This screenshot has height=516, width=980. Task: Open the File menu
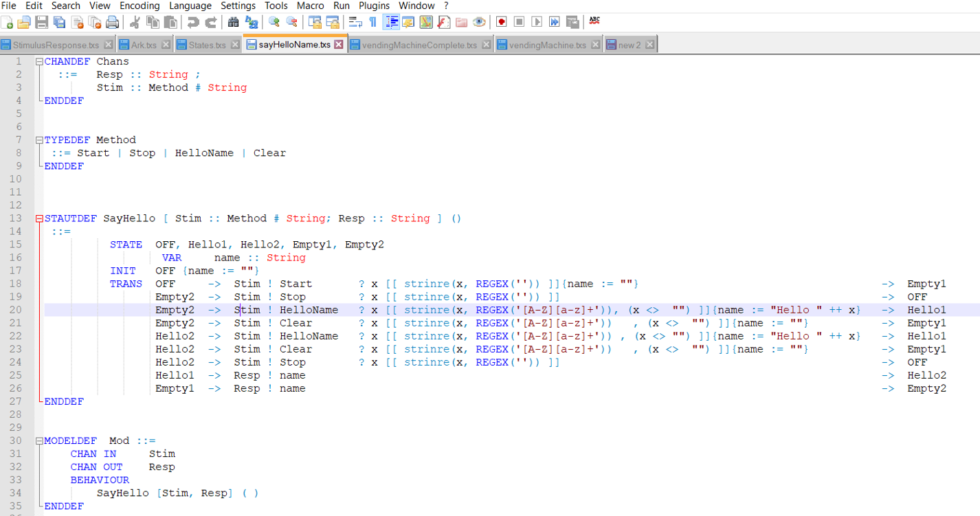pos(9,5)
